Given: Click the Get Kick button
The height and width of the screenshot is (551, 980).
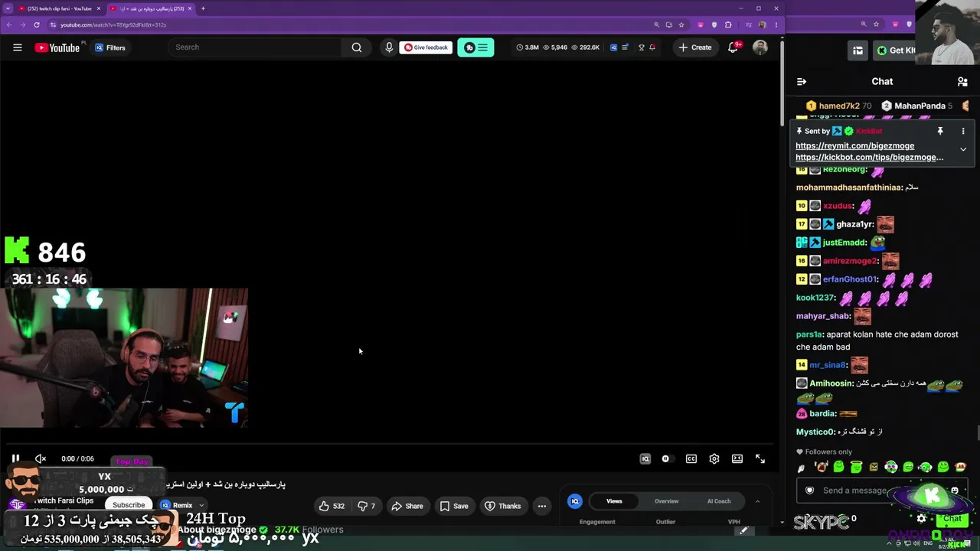Looking at the screenshot, I should click(x=894, y=51).
